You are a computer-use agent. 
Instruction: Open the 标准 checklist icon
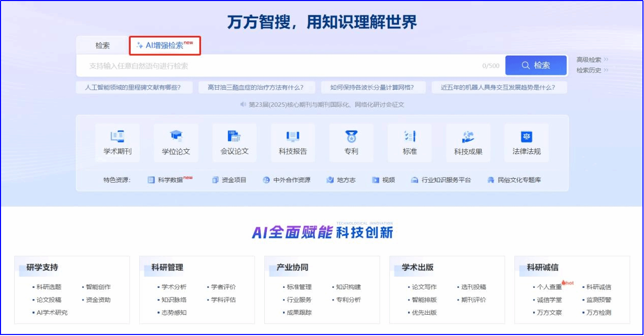pos(410,137)
